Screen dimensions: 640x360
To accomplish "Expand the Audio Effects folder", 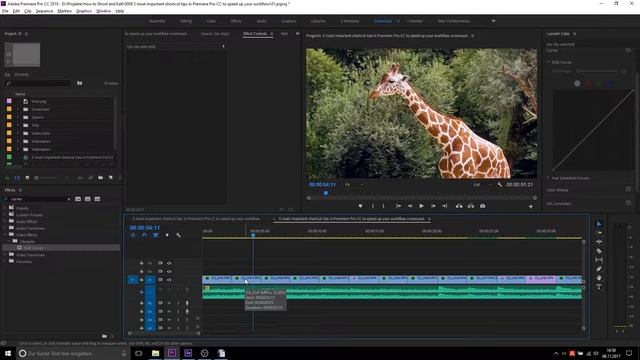I will [x=5, y=222].
